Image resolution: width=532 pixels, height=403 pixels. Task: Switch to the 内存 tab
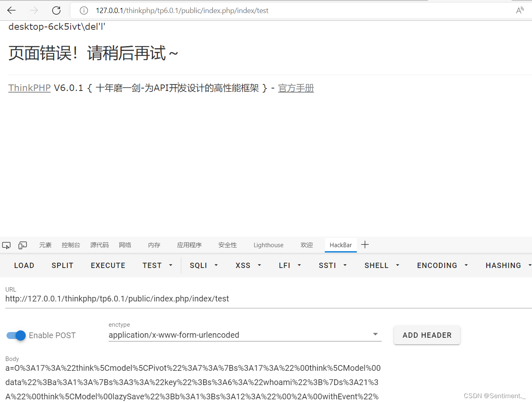pyautogui.click(x=154, y=245)
